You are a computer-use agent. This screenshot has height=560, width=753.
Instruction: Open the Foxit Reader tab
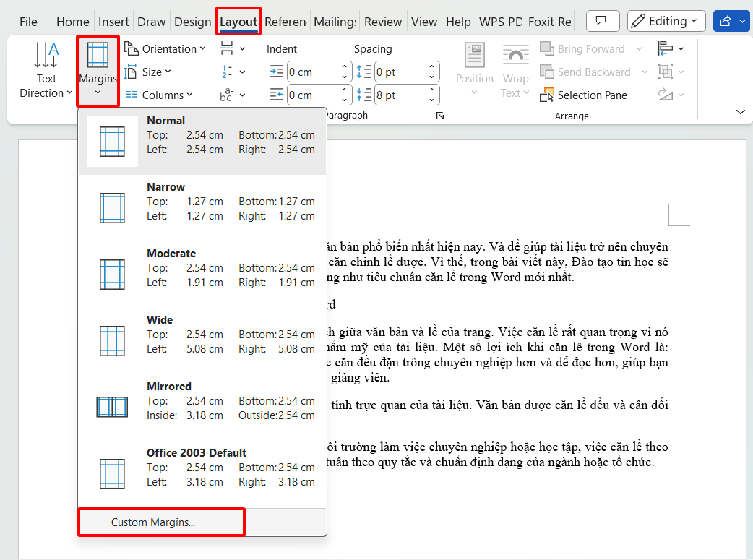(550, 22)
